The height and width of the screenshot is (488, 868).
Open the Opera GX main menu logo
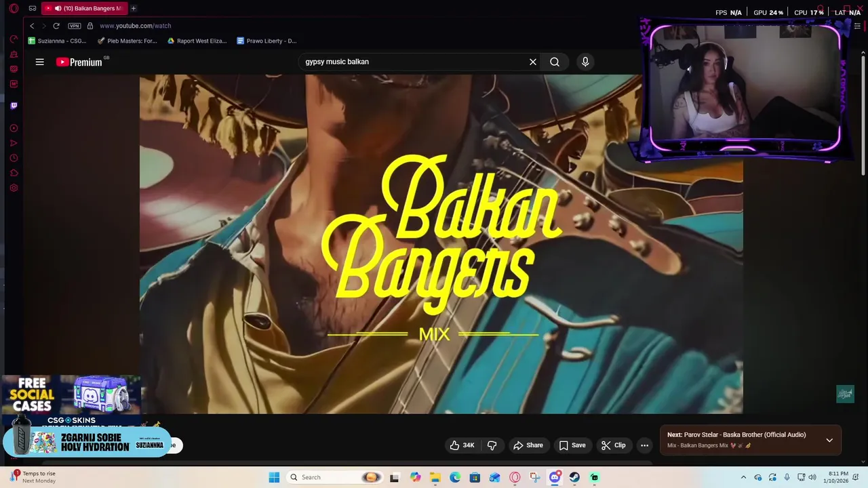click(x=14, y=9)
